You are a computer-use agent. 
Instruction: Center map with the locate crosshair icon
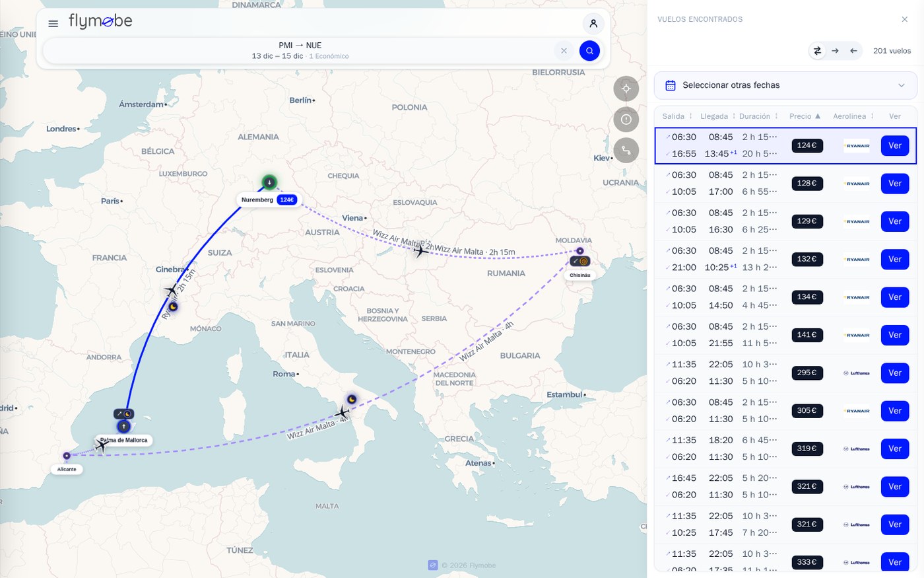click(626, 89)
